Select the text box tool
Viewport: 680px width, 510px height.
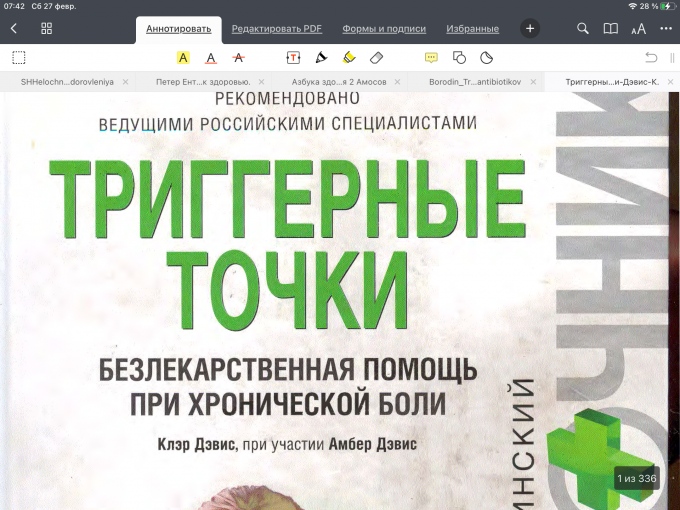tap(294, 58)
